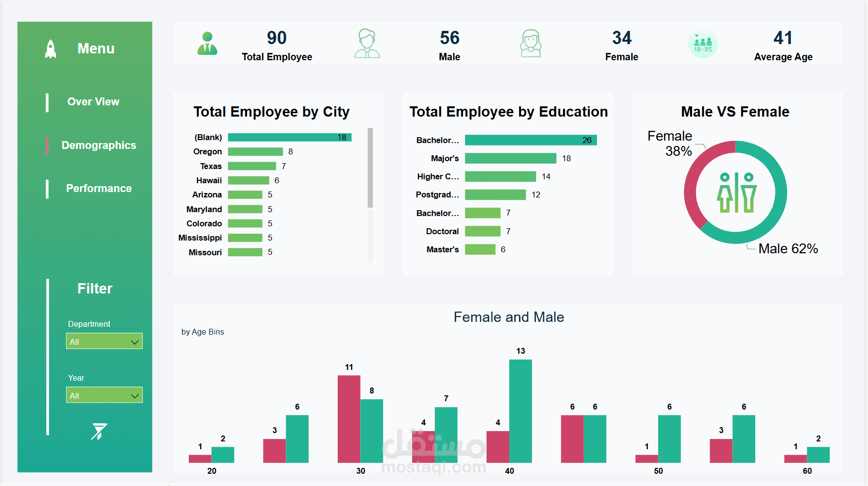The height and width of the screenshot is (486, 868).
Task: Click the Female avatar icon
Action: (531, 43)
